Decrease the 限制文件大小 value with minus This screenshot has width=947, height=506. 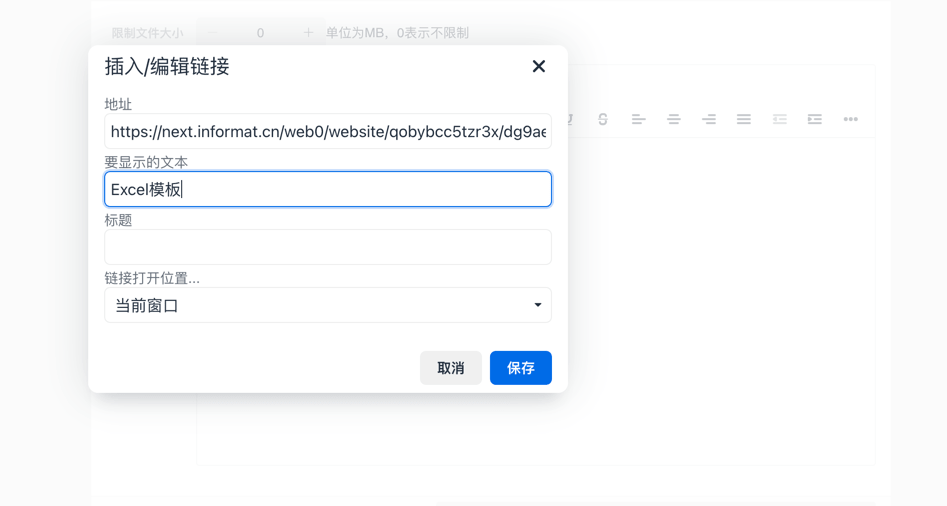212,33
